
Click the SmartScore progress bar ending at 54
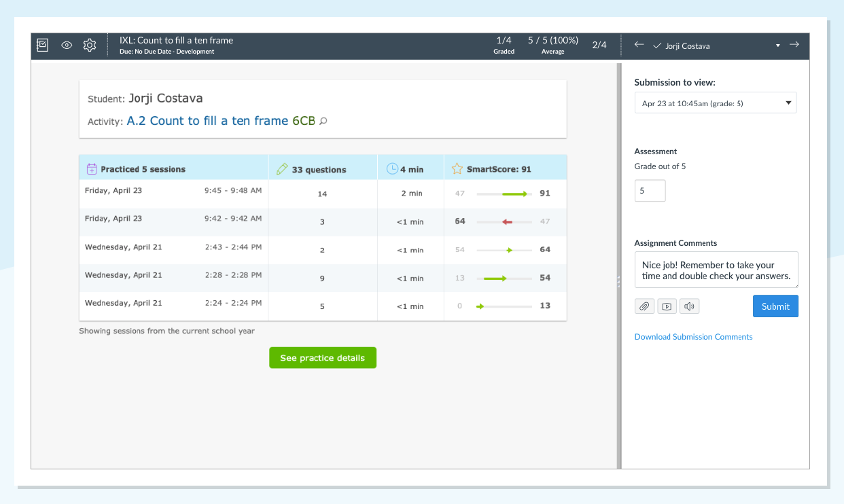click(504, 278)
